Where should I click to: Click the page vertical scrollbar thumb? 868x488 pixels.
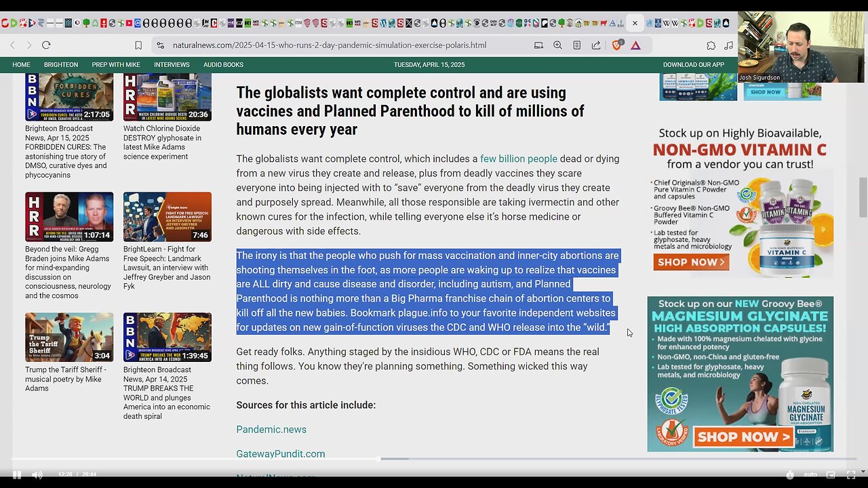pyautogui.click(x=863, y=197)
